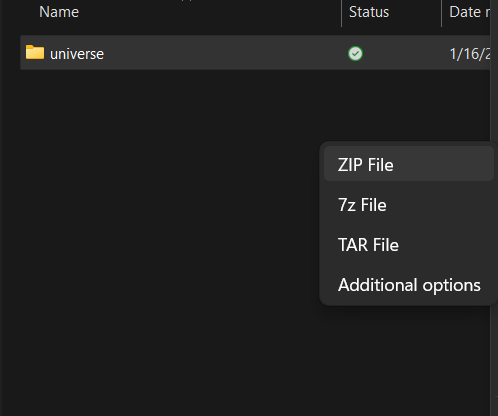Image resolution: width=498 pixels, height=416 pixels.
Task: Sort by the Name column header
Action: tap(59, 12)
